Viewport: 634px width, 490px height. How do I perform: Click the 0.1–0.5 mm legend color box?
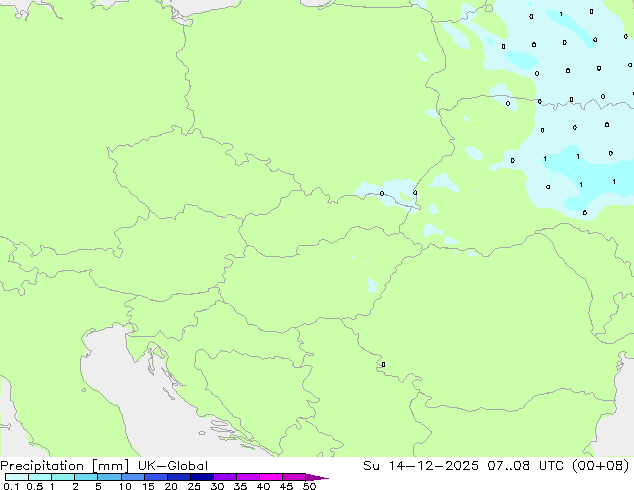(x=17, y=477)
